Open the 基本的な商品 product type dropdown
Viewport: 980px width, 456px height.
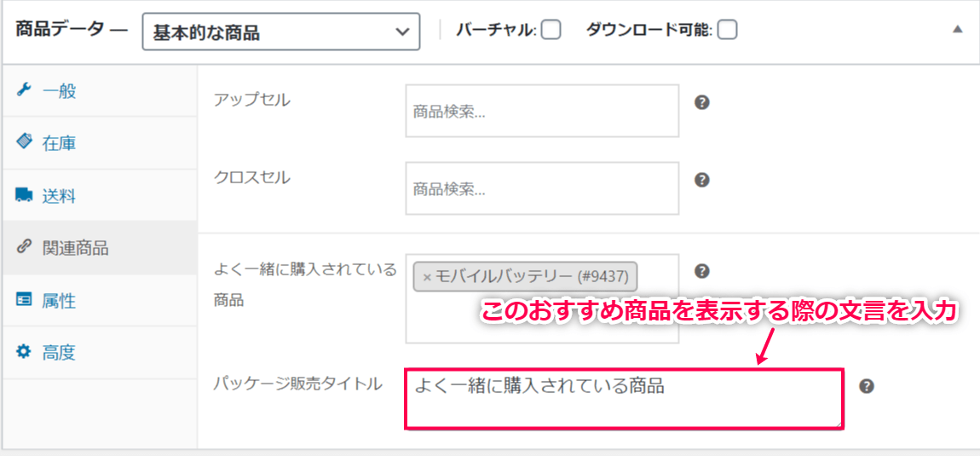(x=280, y=32)
